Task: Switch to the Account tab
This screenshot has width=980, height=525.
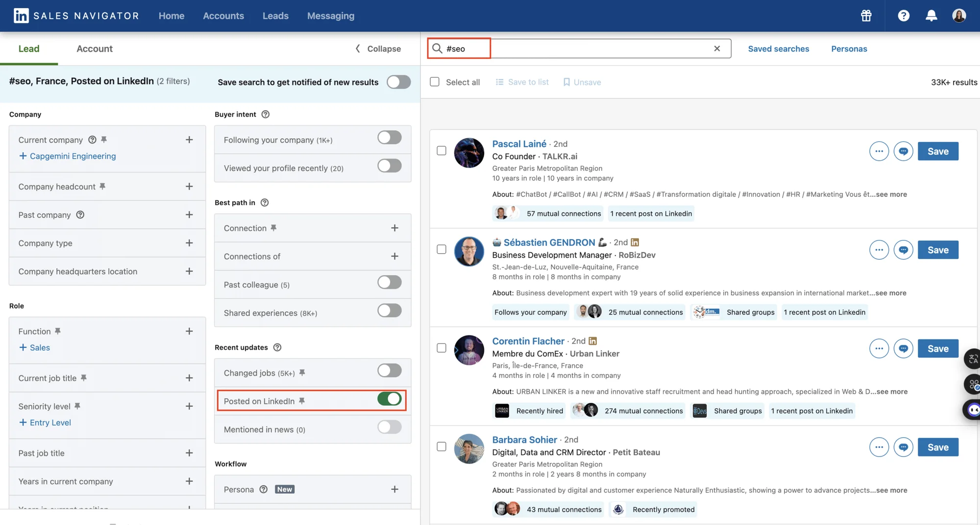Action: [95, 48]
